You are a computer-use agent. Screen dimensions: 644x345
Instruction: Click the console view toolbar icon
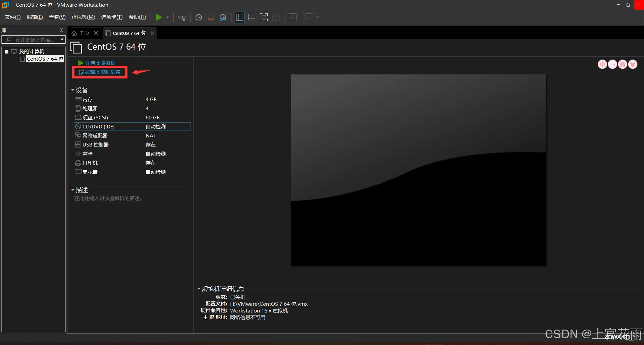click(x=292, y=17)
